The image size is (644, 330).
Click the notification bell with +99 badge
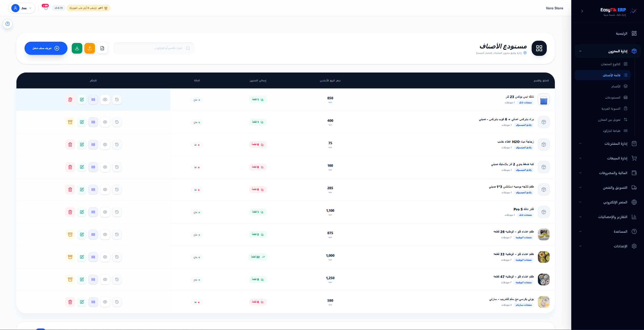tap(46, 8)
